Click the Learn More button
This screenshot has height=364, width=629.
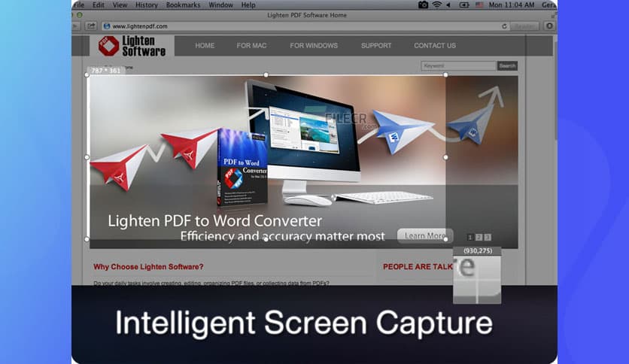pyautogui.click(x=425, y=235)
